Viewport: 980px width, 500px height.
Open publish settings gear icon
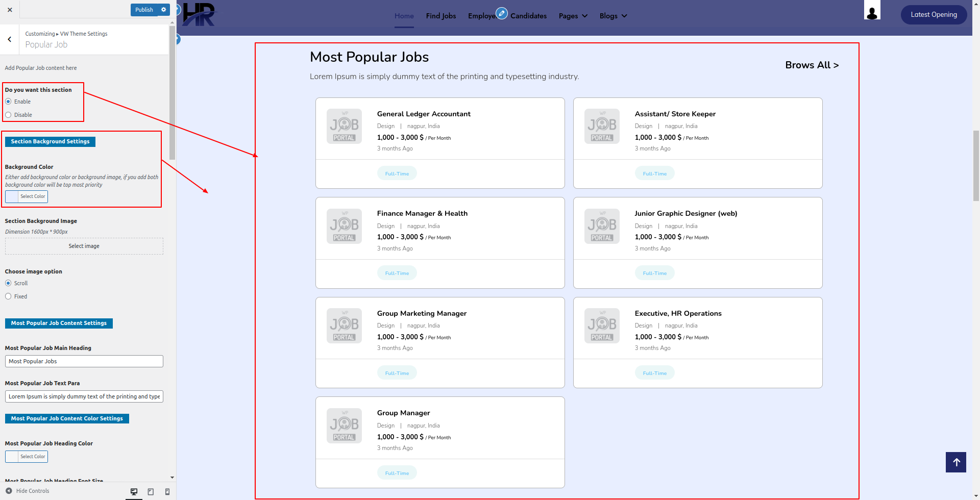coord(164,10)
